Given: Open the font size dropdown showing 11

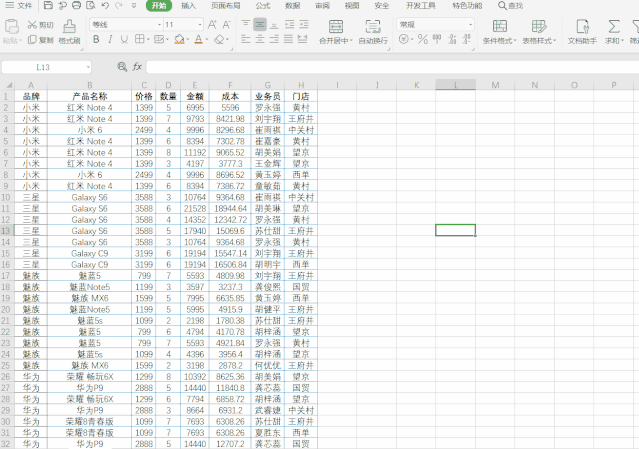Looking at the screenshot, I should click(200, 25).
